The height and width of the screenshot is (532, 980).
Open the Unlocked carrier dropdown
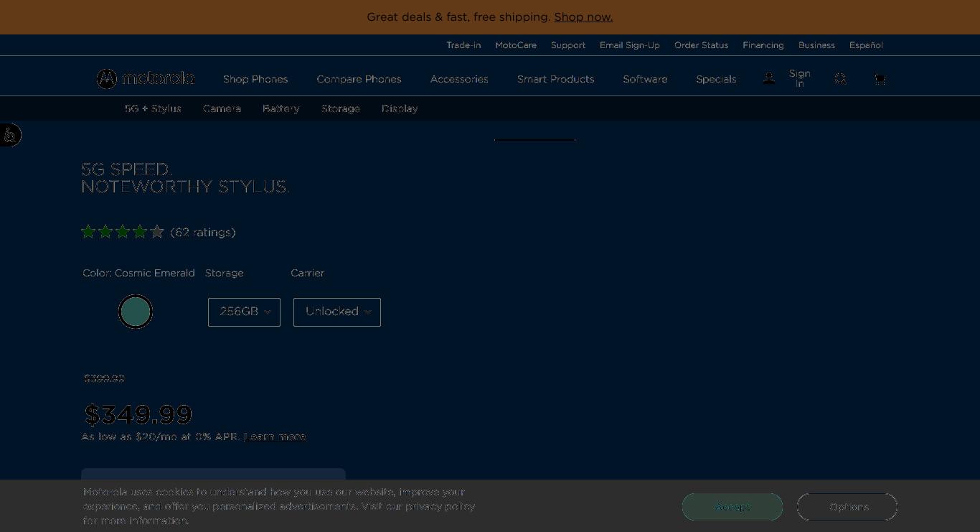[x=337, y=312]
